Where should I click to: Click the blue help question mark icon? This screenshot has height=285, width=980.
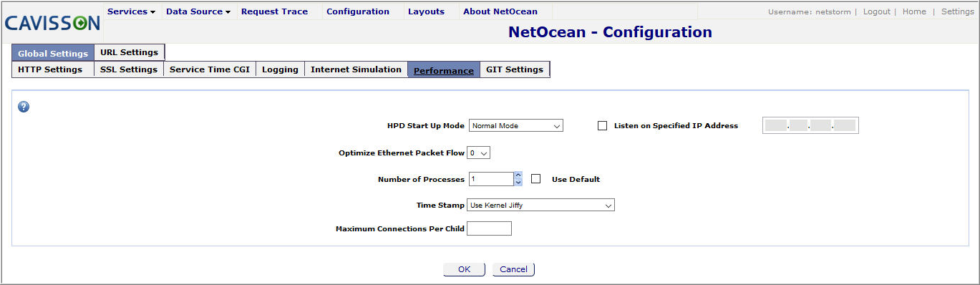pyautogui.click(x=24, y=107)
